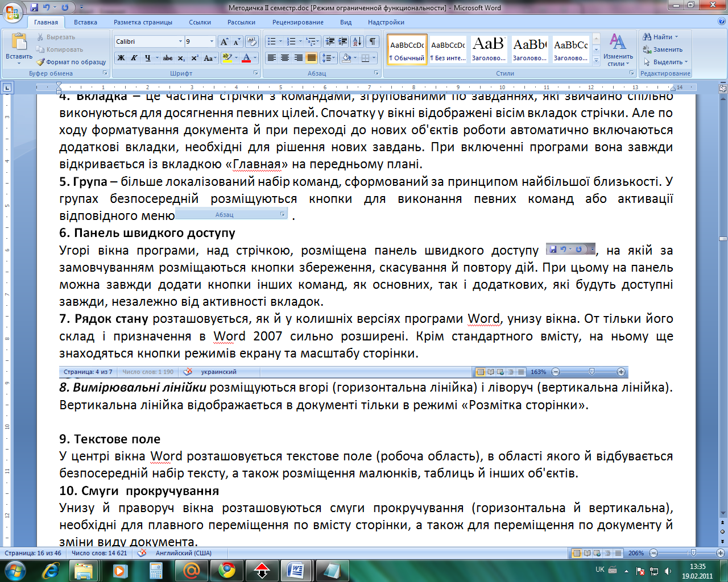
Task: Open line spacing dropdown
Action: pyautogui.click(x=329, y=58)
